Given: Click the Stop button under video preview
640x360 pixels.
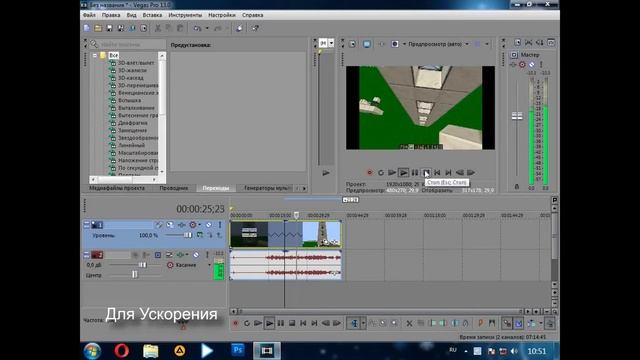Looking at the screenshot, I should tap(426, 173).
